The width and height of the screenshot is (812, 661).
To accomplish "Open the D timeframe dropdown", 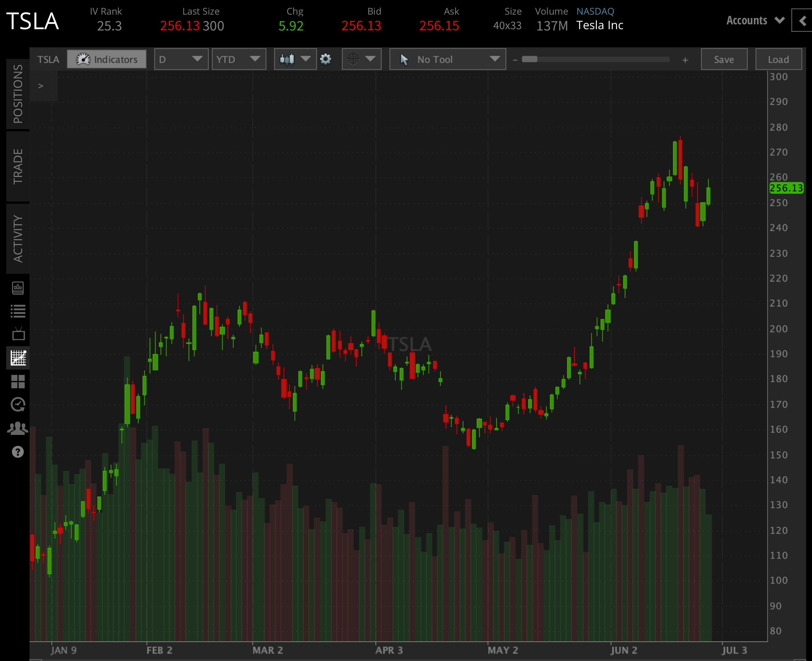I will 181,59.
